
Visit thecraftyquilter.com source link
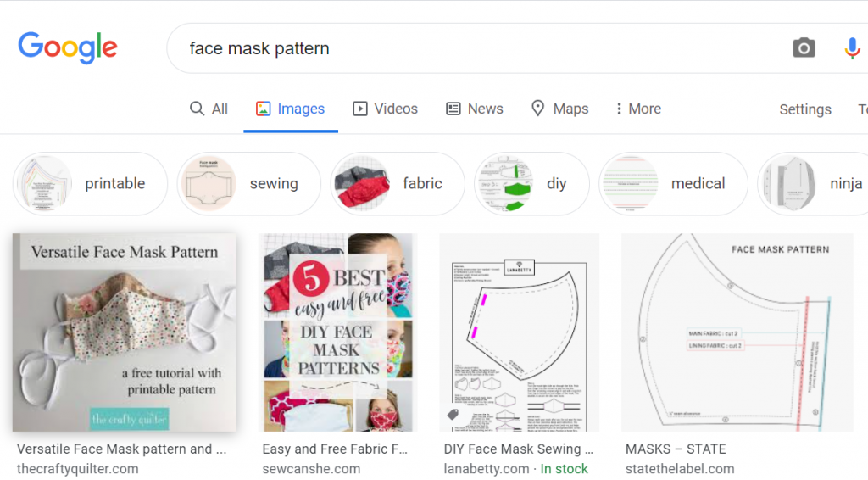pyautogui.click(x=77, y=469)
